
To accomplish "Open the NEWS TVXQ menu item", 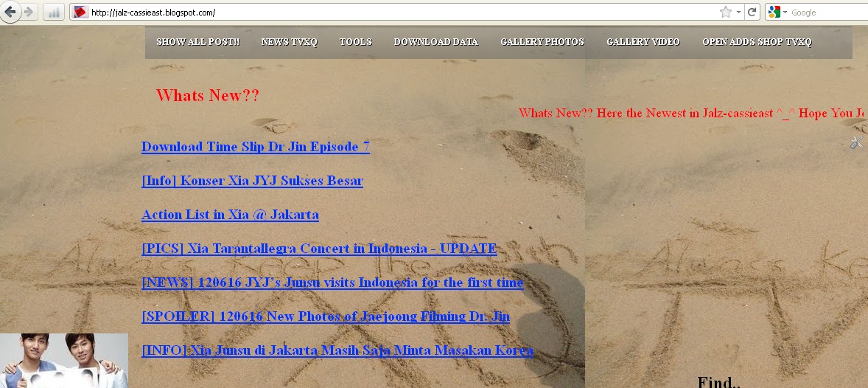I will click(x=290, y=42).
